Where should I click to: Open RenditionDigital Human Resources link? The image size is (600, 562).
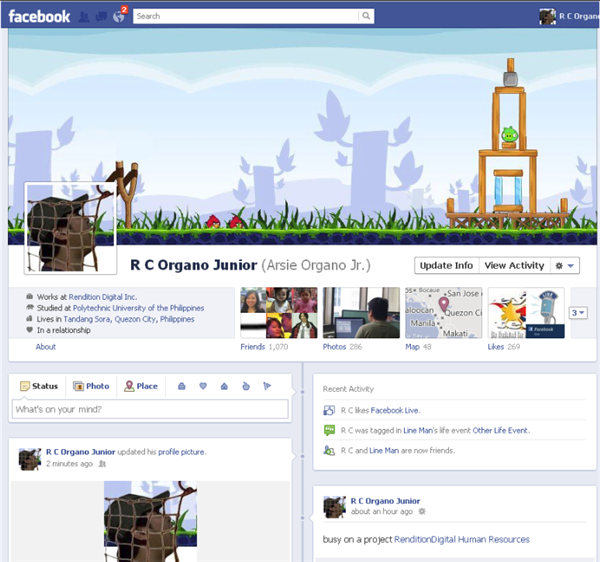click(462, 539)
